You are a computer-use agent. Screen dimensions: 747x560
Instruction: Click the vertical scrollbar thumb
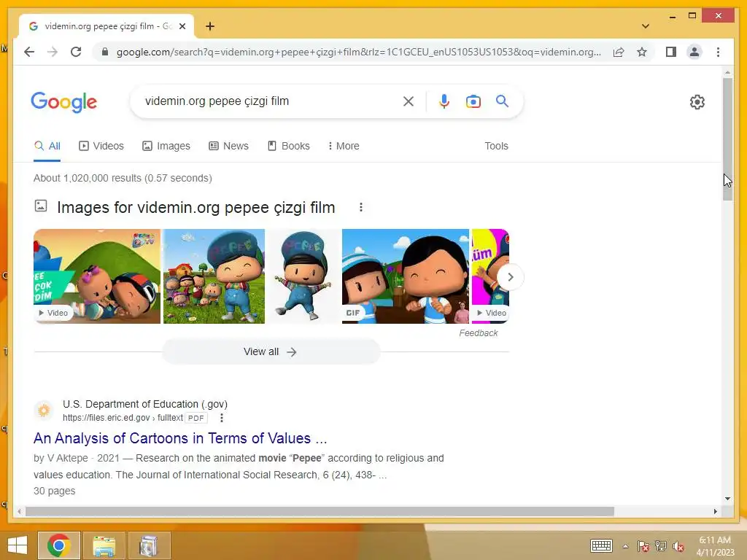pos(727,139)
